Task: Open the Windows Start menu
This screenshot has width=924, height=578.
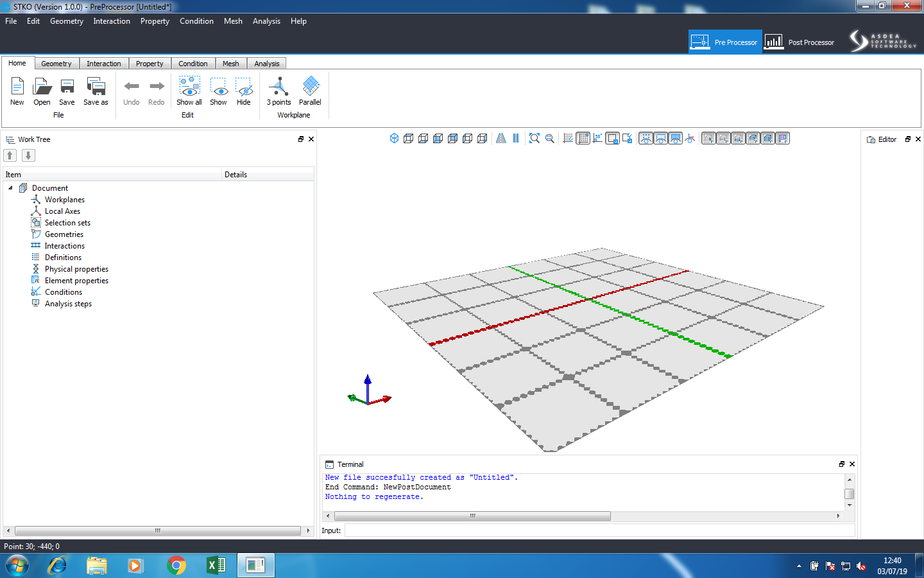Action: 18,566
